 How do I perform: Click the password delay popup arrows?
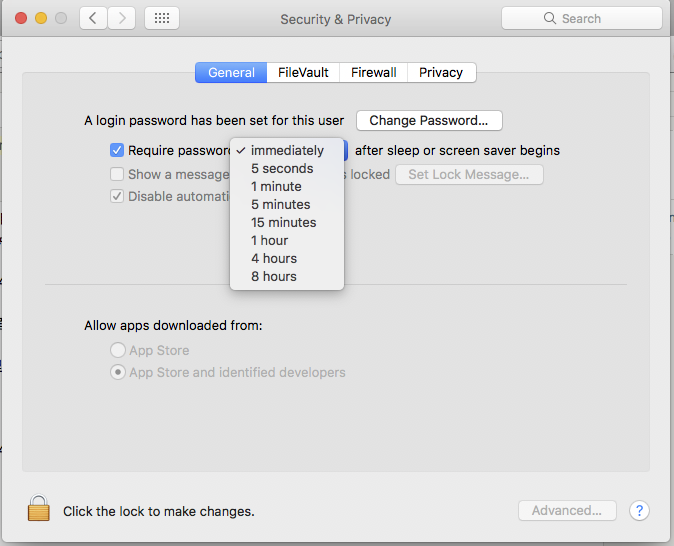[346, 150]
